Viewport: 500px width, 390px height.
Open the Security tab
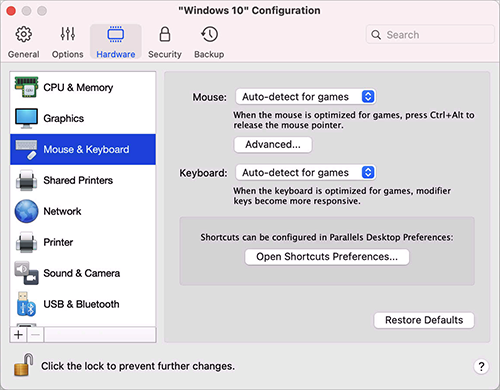165,42
